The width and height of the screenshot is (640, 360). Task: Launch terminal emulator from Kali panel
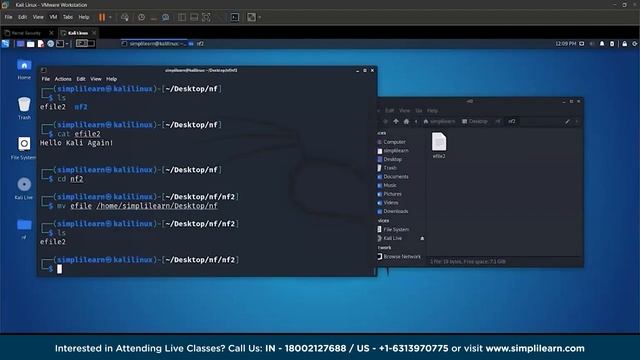[60, 44]
